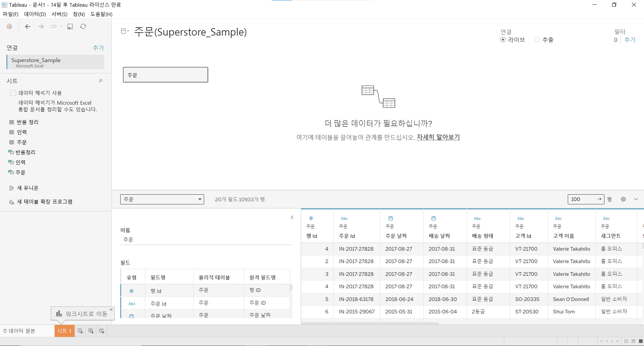Expand the chevron at right of grid toolbar

point(636,199)
